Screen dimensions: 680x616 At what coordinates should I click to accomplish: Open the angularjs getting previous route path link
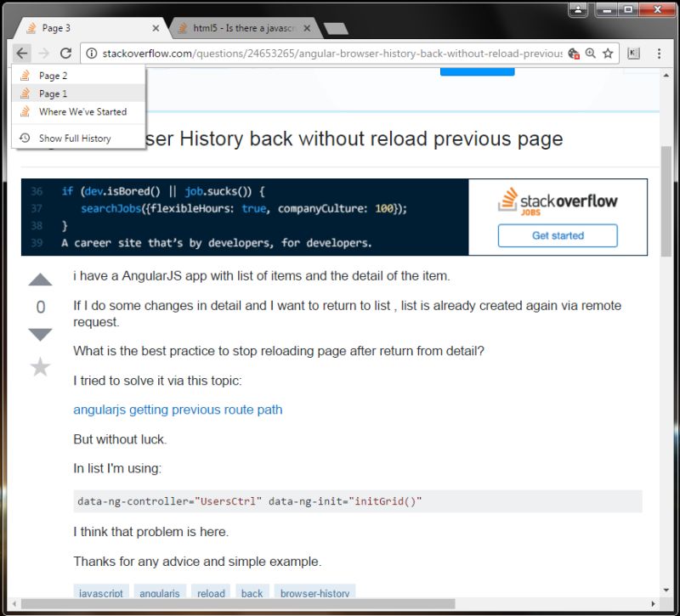click(177, 409)
